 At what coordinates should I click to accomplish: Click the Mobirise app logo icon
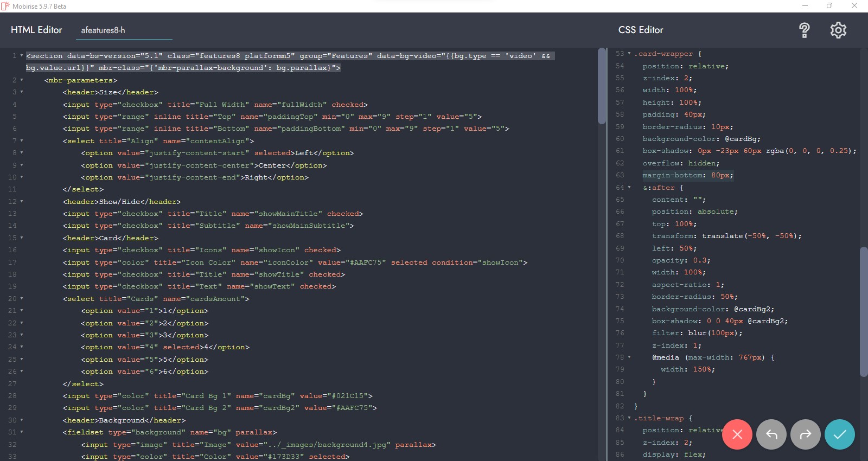tap(5, 6)
